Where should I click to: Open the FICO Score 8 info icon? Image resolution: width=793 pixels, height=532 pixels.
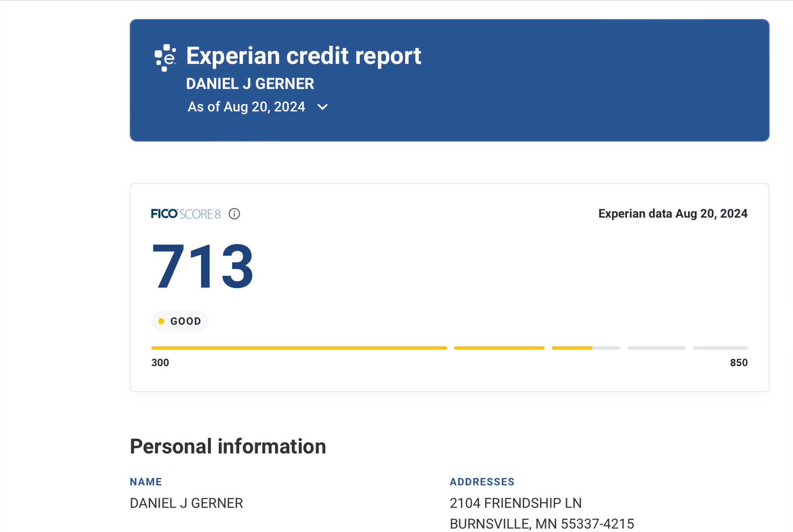(x=234, y=214)
